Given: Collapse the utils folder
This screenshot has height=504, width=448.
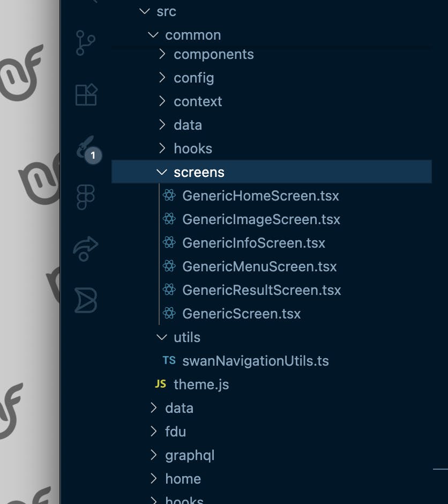Looking at the screenshot, I should (161, 337).
